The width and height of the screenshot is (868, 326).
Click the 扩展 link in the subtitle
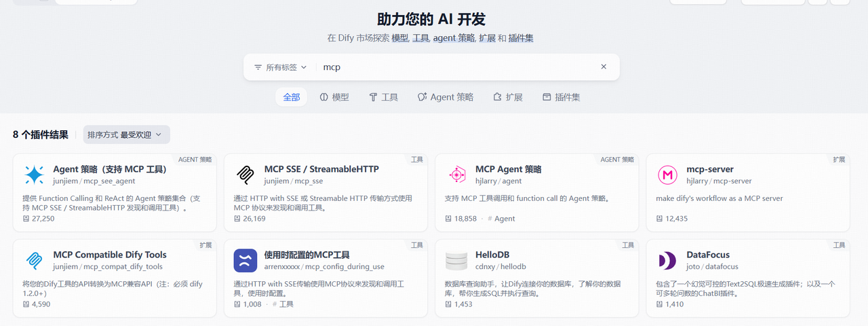pyautogui.click(x=487, y=38)
